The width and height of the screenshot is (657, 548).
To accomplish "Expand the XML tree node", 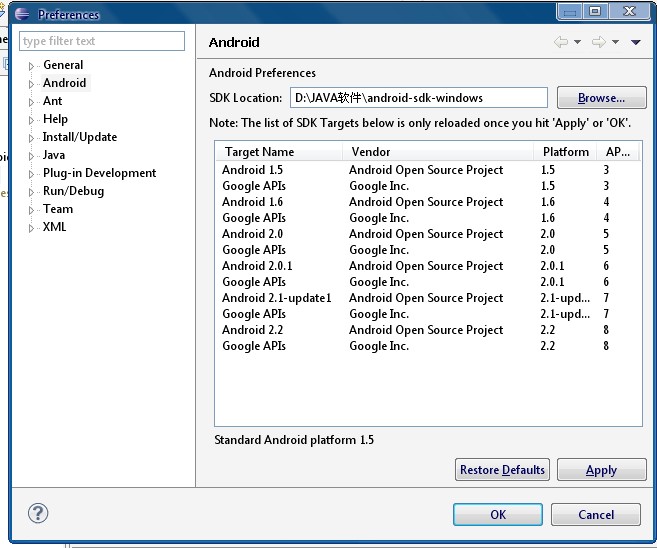I will click(x=31, y=228).
